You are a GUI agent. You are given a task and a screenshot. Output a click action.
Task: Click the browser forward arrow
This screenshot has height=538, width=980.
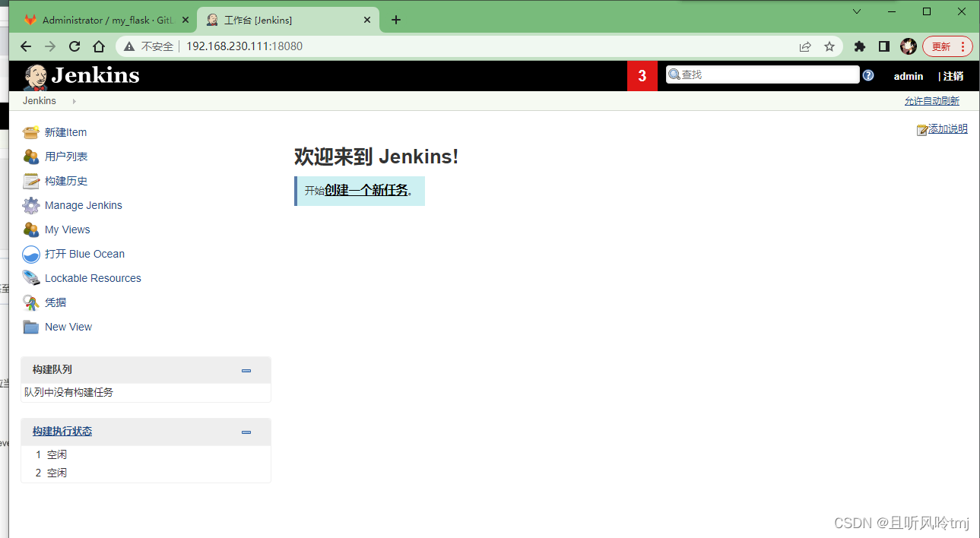(50, 46)
